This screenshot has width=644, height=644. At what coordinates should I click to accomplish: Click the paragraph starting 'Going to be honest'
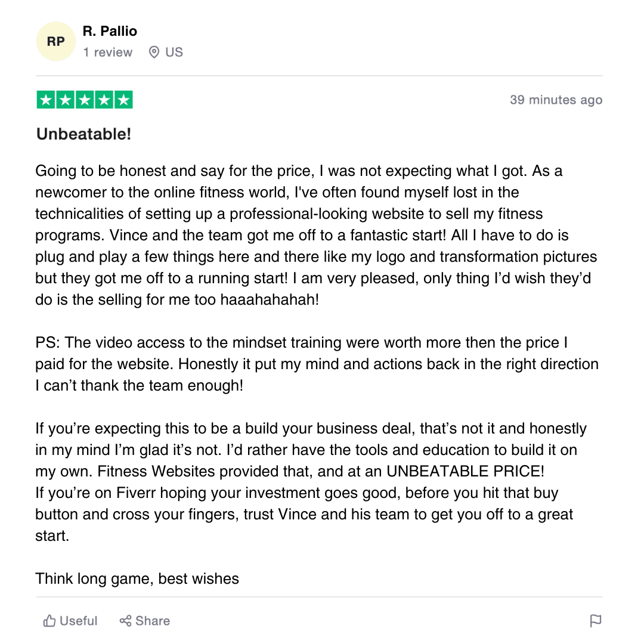316,236
